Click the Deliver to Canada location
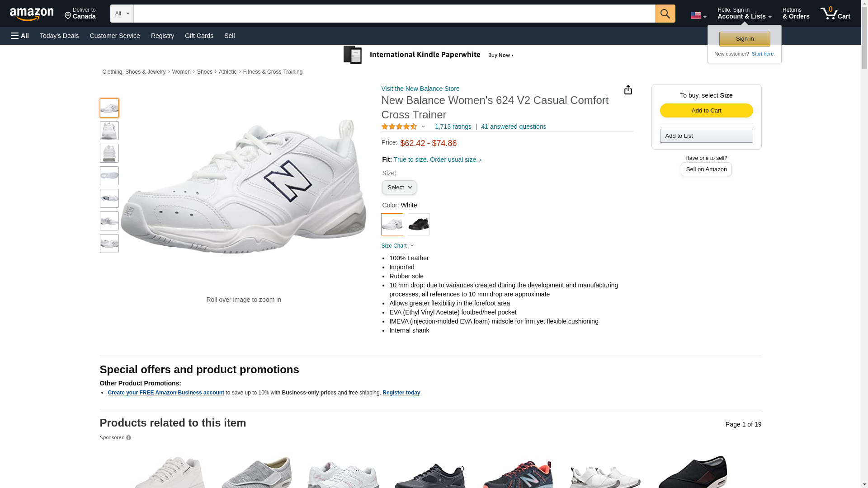The height and width of the screenshot is (488, 868). coord(80,14)
